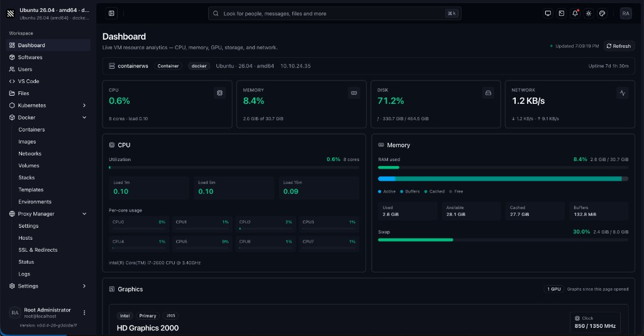Screen dimensions: 644x336
Task: Toggle light/dark theme sun icon
Action: tap(589, 13)
